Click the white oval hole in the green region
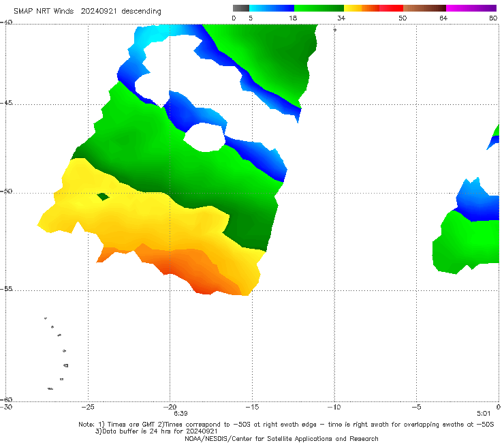 (x=204, y=138)
